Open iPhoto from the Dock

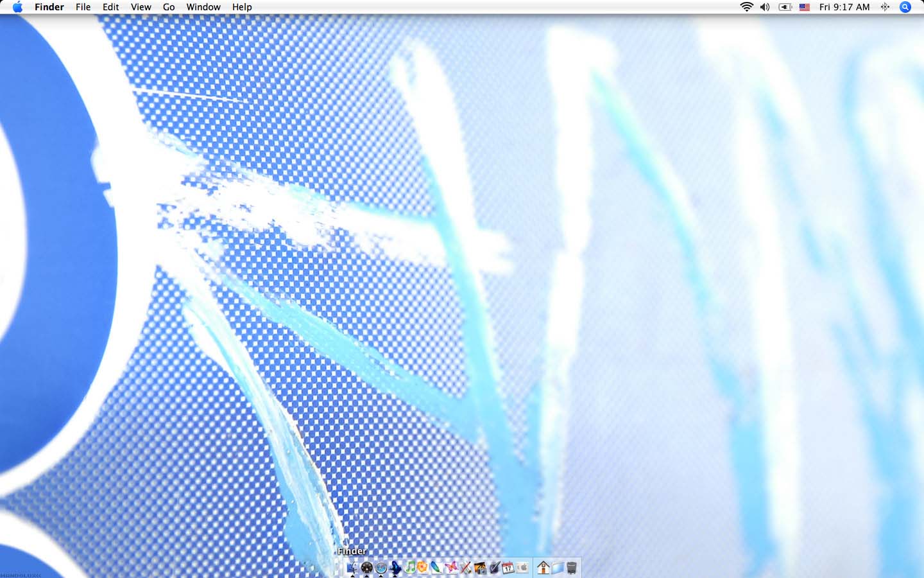click(480, 568)
